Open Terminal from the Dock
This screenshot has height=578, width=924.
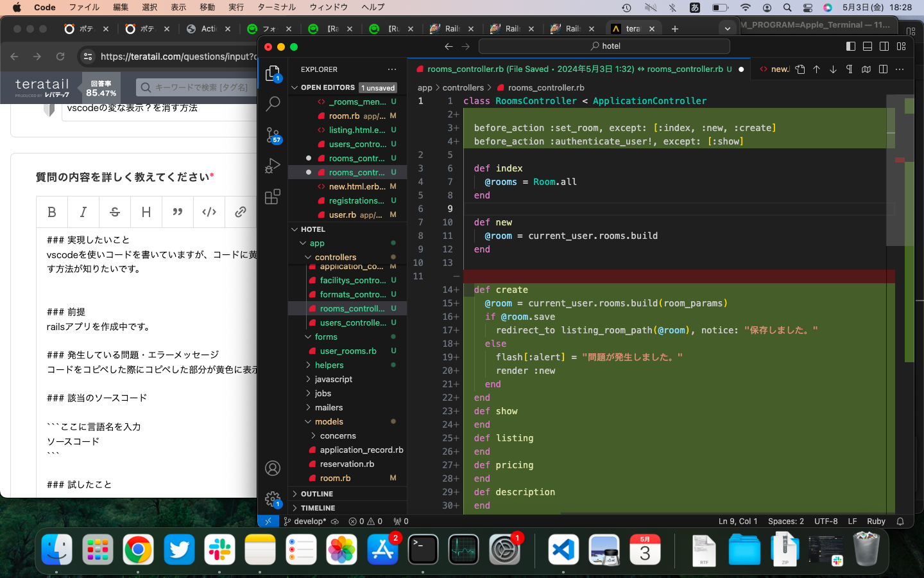[x=423, y=550]
